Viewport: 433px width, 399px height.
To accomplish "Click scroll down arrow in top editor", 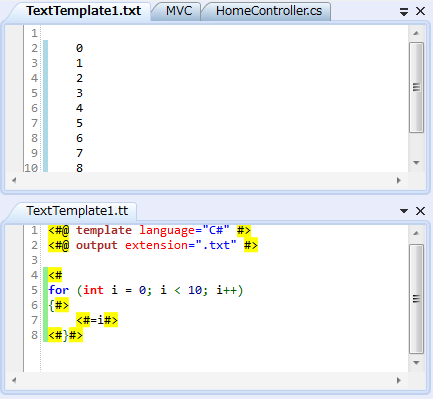I will 416,163.
